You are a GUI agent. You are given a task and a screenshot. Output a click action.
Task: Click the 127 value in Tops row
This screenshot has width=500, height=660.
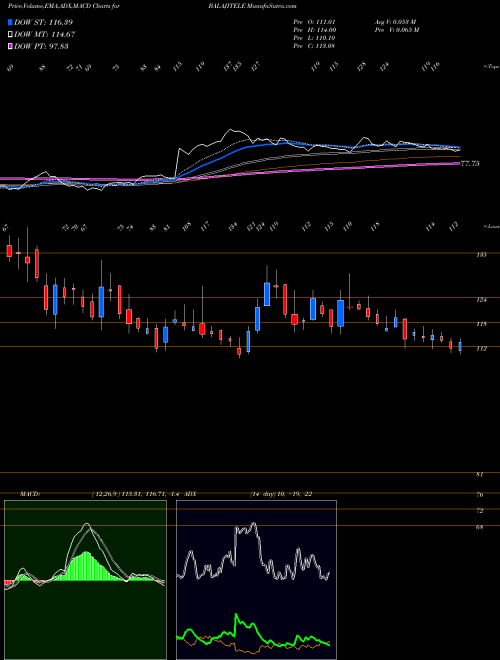(256, 66)
